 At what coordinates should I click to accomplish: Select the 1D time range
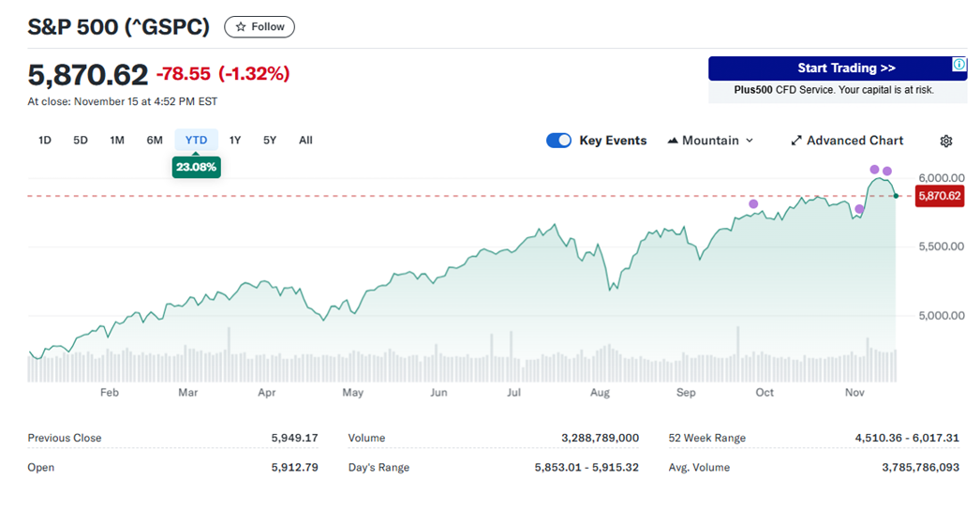click(x=44, y=140)
